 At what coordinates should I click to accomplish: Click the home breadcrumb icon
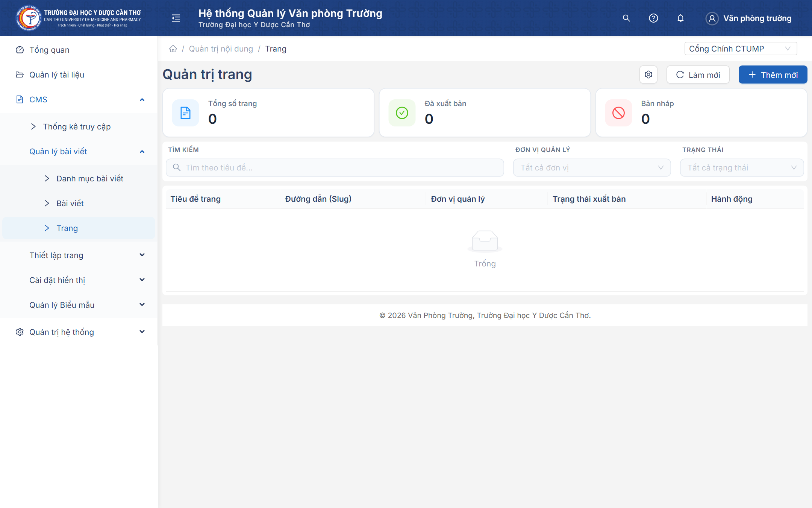pyautogui.click(x=173, y=49)
